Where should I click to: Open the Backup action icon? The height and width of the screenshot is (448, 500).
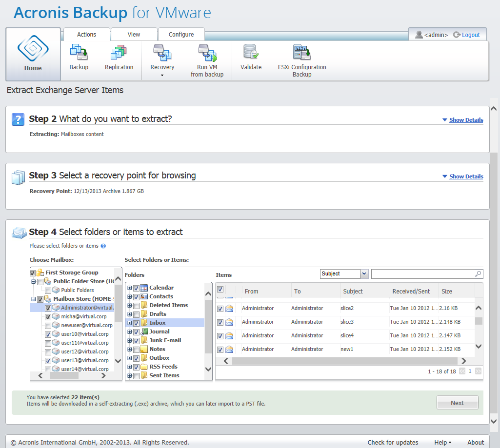(79, 53)
